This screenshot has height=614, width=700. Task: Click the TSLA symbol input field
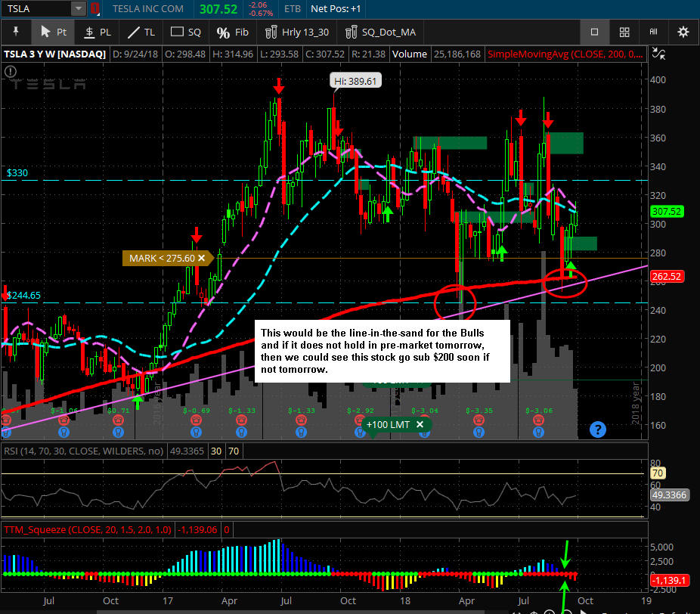click(36, 9)
